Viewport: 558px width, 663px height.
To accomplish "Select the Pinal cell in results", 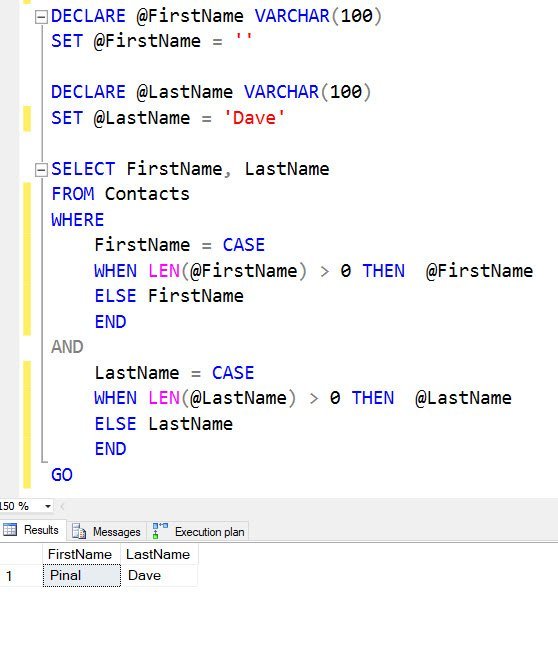I will [82, 575].
